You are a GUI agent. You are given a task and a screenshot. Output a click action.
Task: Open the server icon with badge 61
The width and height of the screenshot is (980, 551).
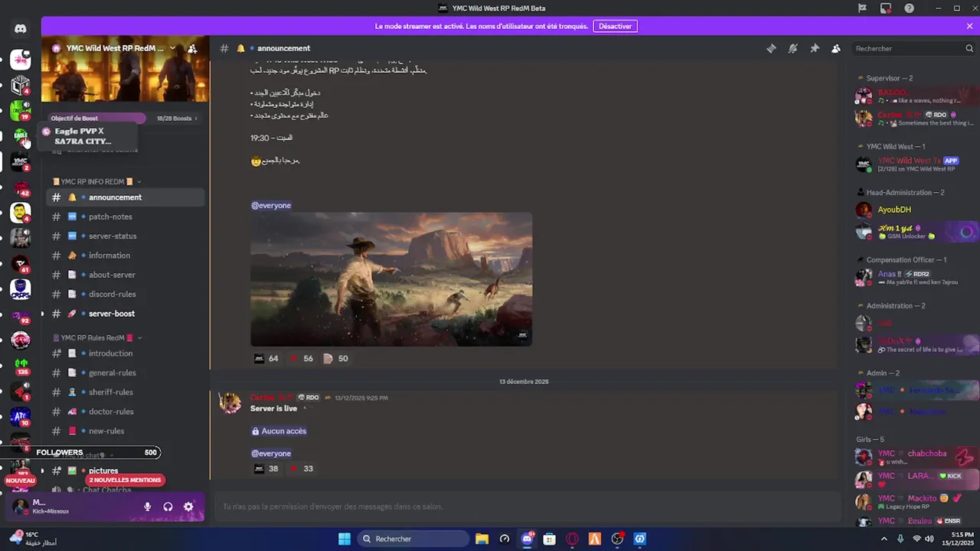[x=21, y=263]
